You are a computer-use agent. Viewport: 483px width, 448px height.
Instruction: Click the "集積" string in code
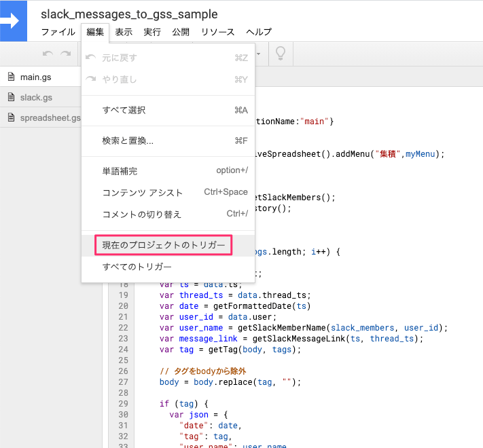tap(387, 154)
